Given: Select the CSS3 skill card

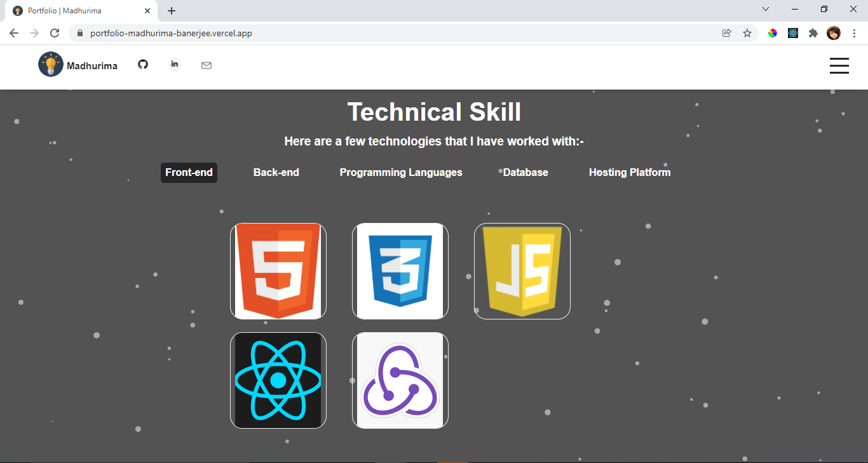Looking at the screenshot, I should [400, 271].
